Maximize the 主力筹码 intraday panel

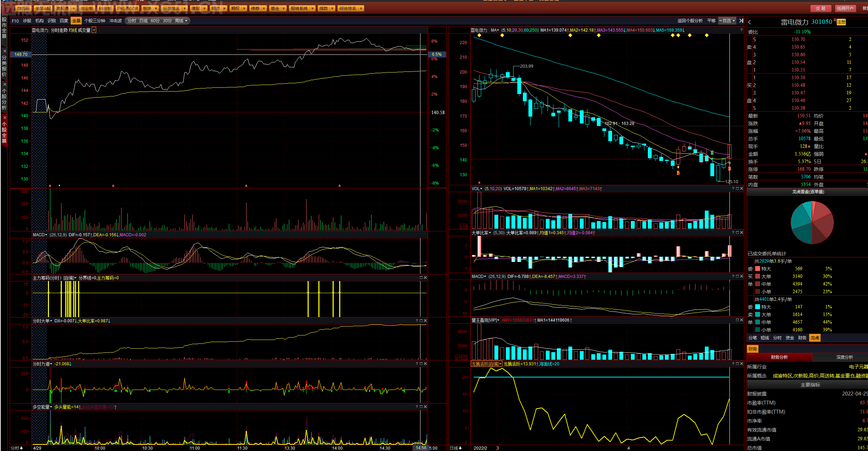[421, 278]
